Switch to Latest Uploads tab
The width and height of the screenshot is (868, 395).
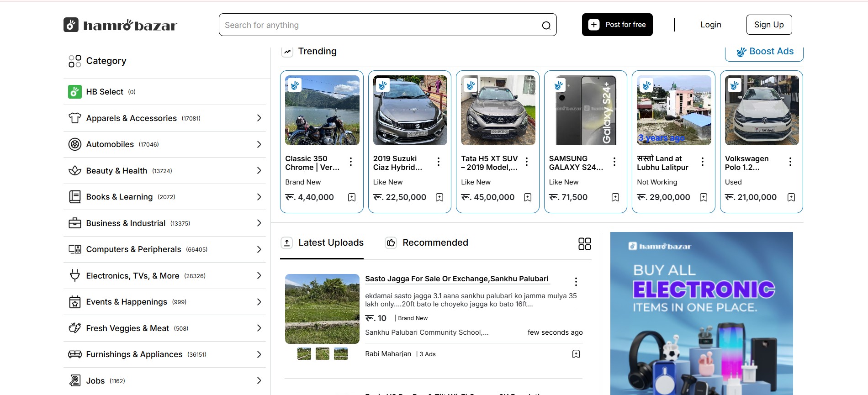pyautogui.click(x=322, y=243)
